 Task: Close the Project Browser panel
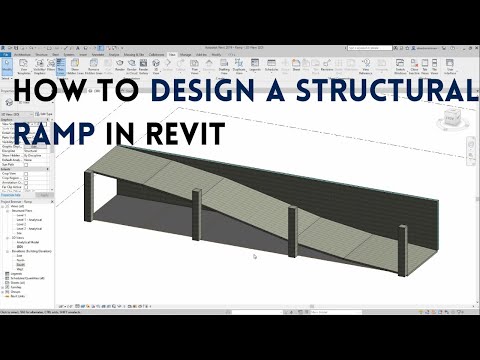click(x=52, y=202)
